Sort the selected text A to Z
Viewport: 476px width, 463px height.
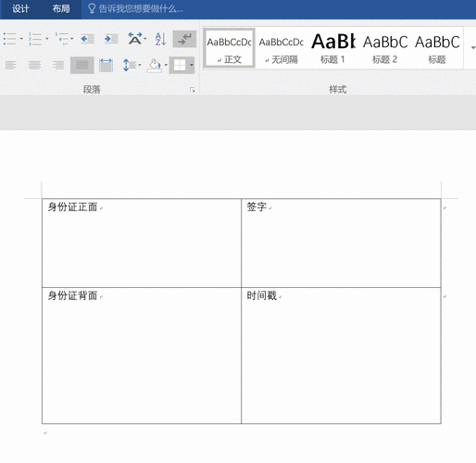[x=160, y=39]
